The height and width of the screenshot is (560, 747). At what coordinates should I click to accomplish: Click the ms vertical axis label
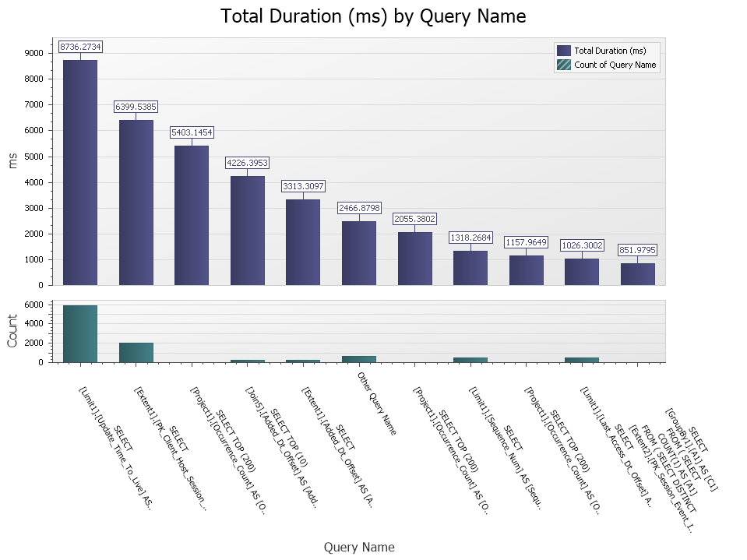(x=11, y=161)
